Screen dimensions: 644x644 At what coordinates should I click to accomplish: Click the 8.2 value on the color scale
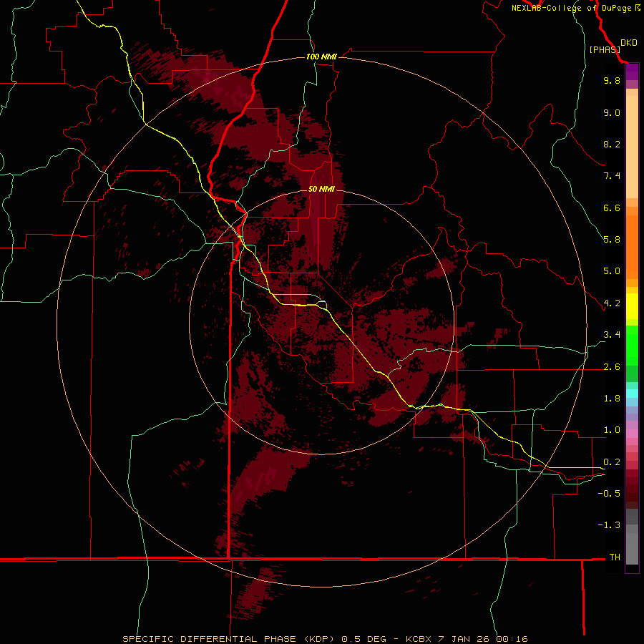tap(612, 144)
